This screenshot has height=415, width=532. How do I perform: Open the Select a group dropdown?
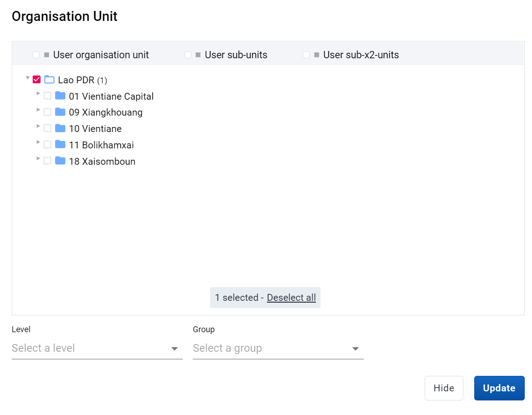278,349
